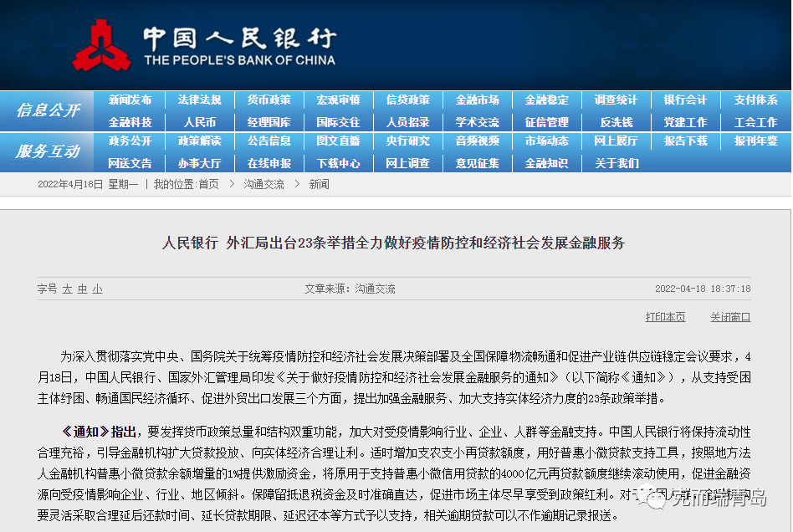Navigate to 国际交往
This screenshot has width=793, height=532.
pyautogui.click(x=338, y=122)
